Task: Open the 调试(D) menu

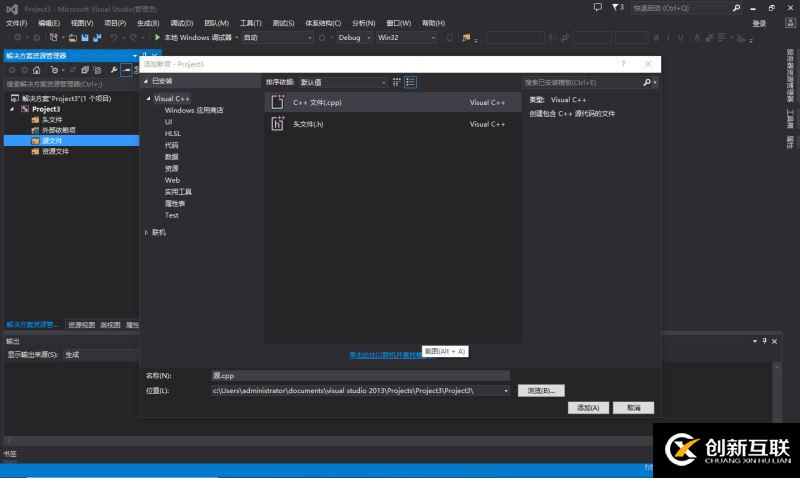Action: tap(182, 23)
